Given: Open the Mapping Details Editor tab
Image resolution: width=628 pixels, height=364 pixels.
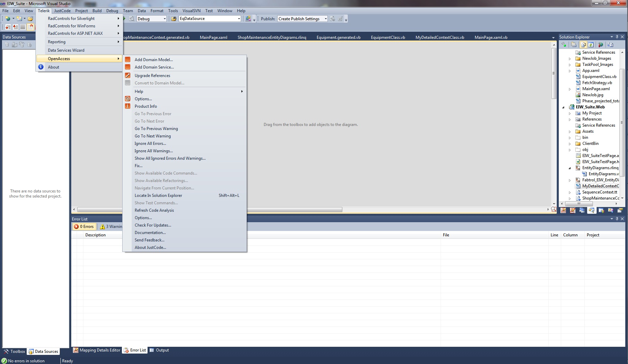Looking at the screenshot, I should (97, 350).
